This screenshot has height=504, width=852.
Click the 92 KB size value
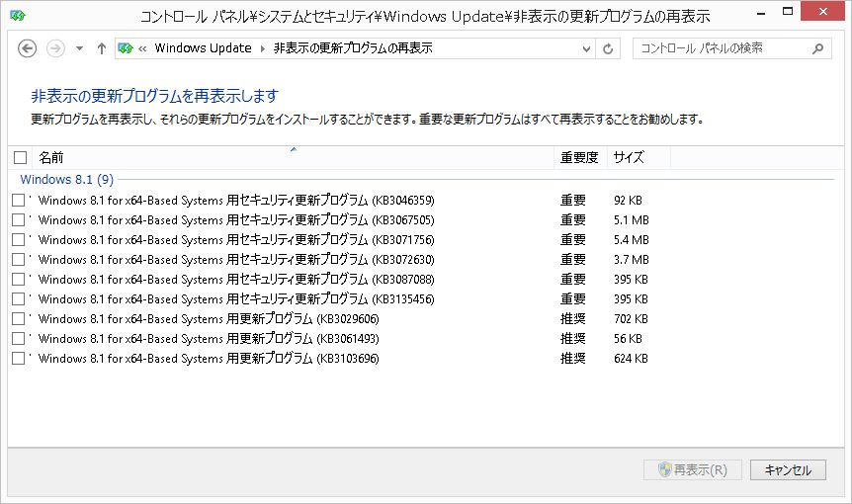(629, 201)
